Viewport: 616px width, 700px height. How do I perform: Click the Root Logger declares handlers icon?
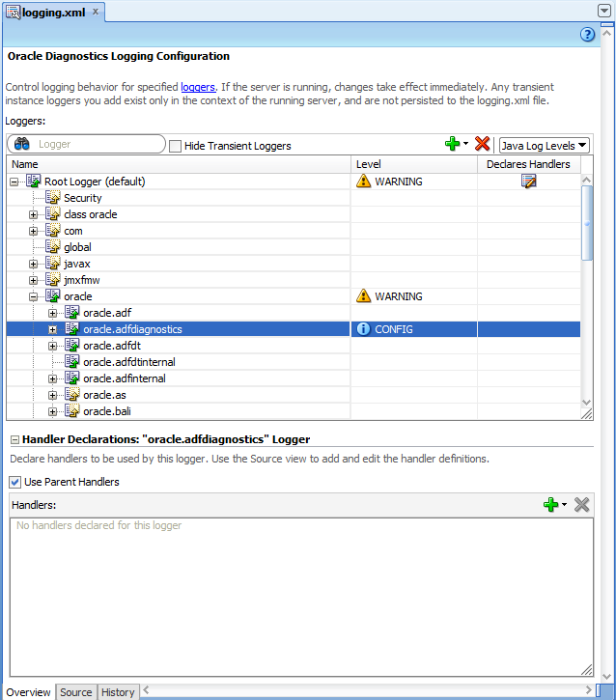click(528, 182)
